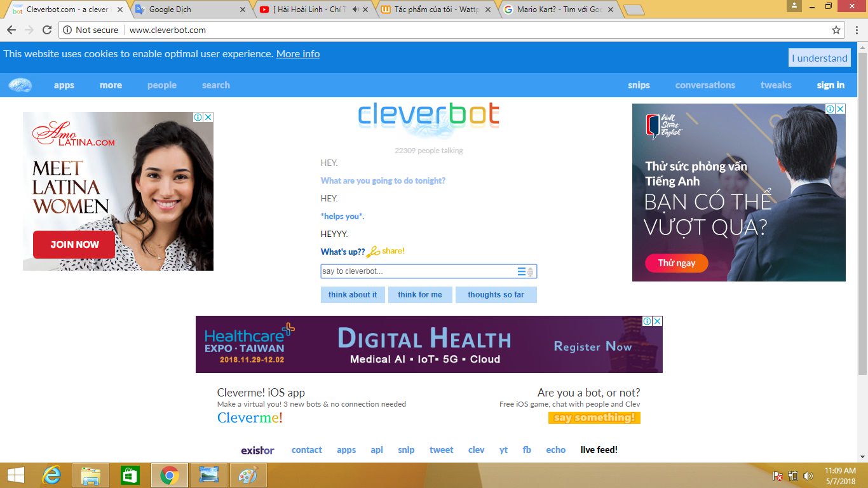This screenshot has width=868, height=488.
Task: Click the share! link
Action: point(393,251)
